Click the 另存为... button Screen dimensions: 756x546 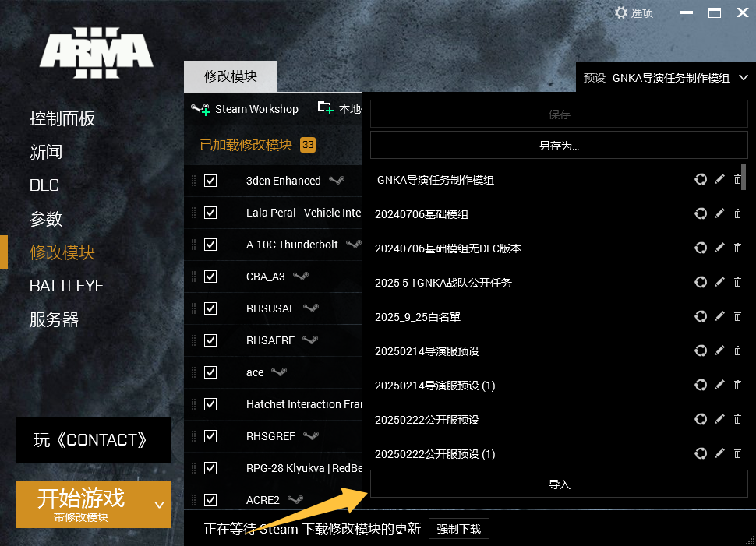pos(559,145)
